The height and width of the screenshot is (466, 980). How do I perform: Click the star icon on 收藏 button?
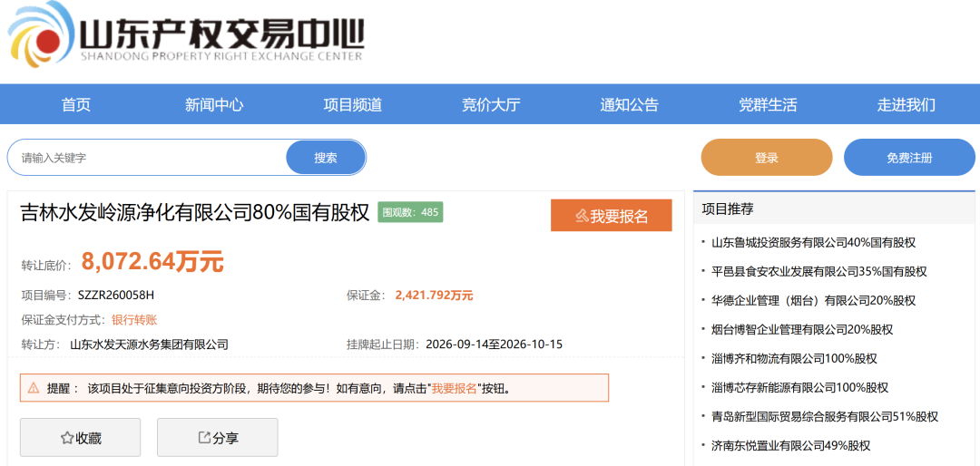click(x=67, y=439)
